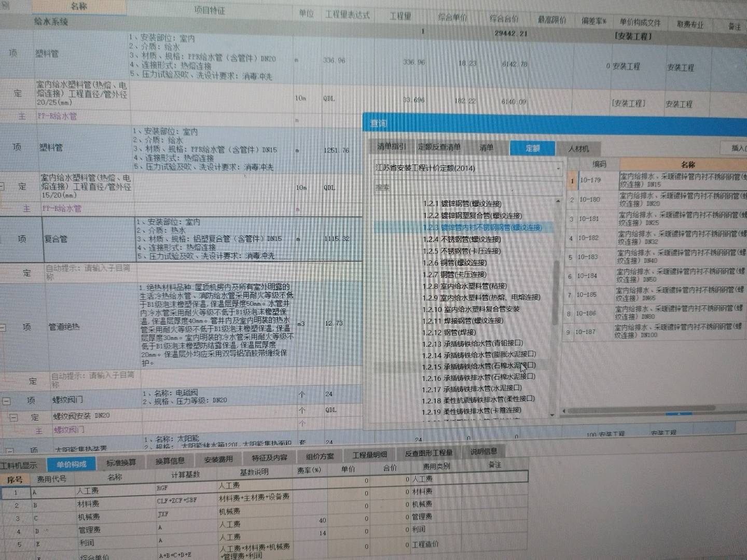This screenshot has width=747, height=560.
Task: Select tree item 1.2.9 室内给水塑料管(热熔、电熔连接)
Action: (x=481, y=297)
